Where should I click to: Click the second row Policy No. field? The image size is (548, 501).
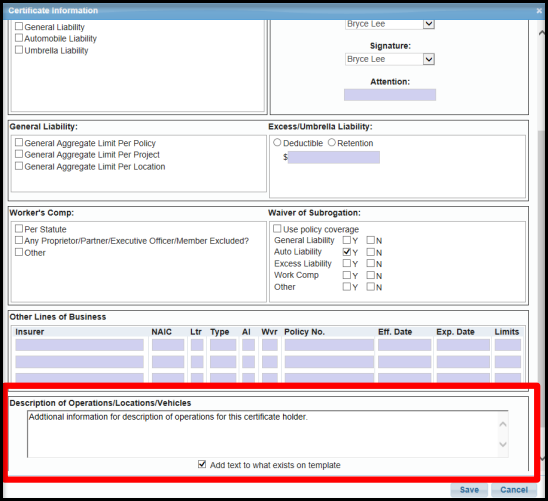(329, 362)
